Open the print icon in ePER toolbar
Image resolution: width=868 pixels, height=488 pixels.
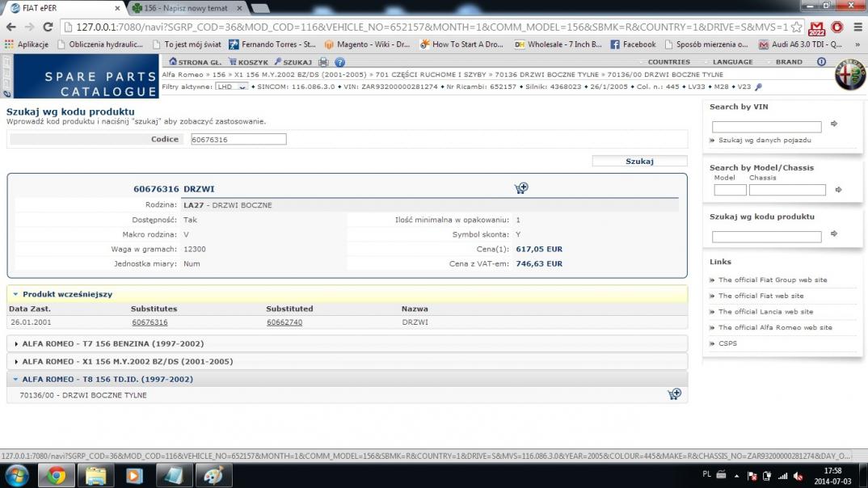tap(323, 62)
